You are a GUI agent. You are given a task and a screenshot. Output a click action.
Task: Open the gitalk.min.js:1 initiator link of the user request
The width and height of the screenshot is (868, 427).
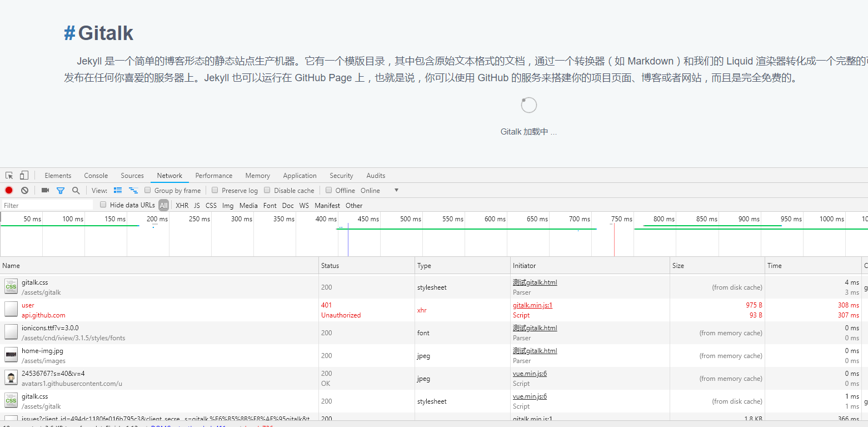tap(532, 305)
